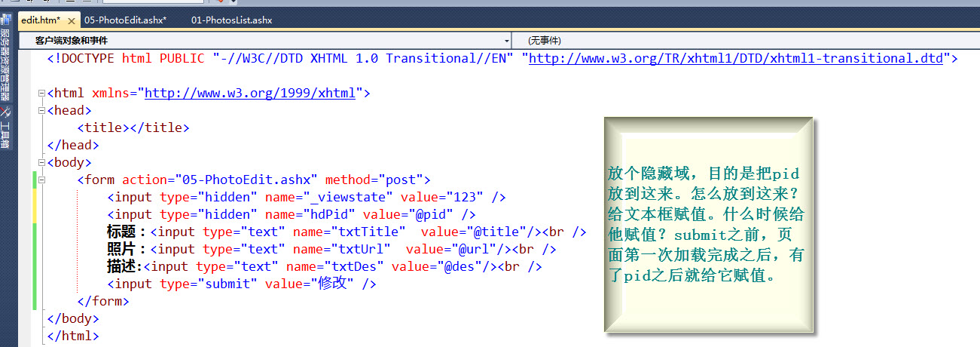Image resolution: width=980 pixels, height=347 pixels.
Task: Click the green note about 隐藏域
Action: click(708, 224)
